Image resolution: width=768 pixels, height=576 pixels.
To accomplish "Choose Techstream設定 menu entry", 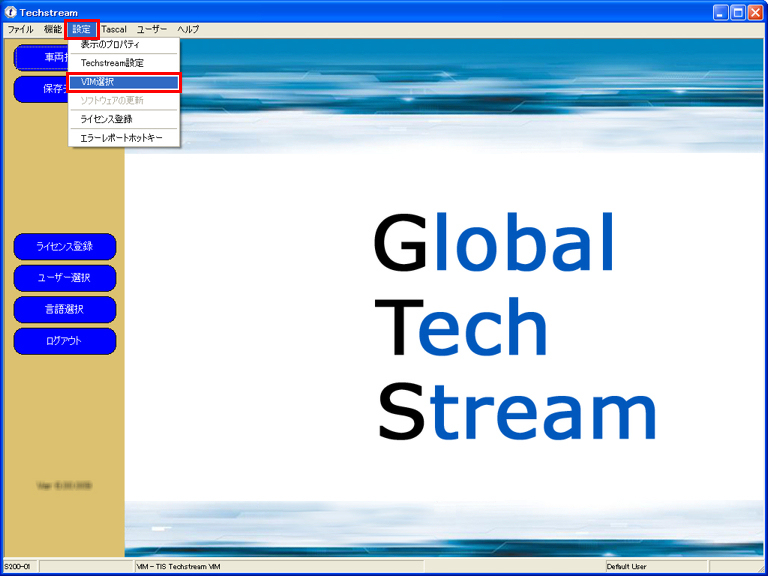I will [x=124, y=63].
